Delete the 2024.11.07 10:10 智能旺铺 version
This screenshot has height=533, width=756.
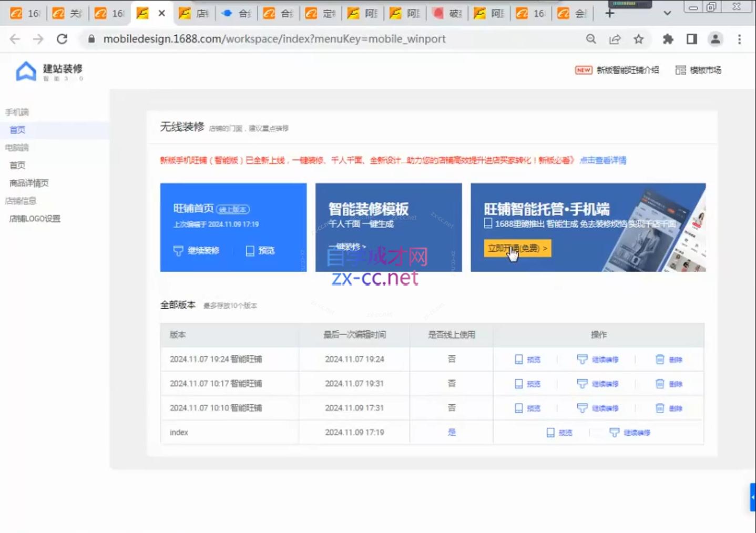[x=669, y=408]
